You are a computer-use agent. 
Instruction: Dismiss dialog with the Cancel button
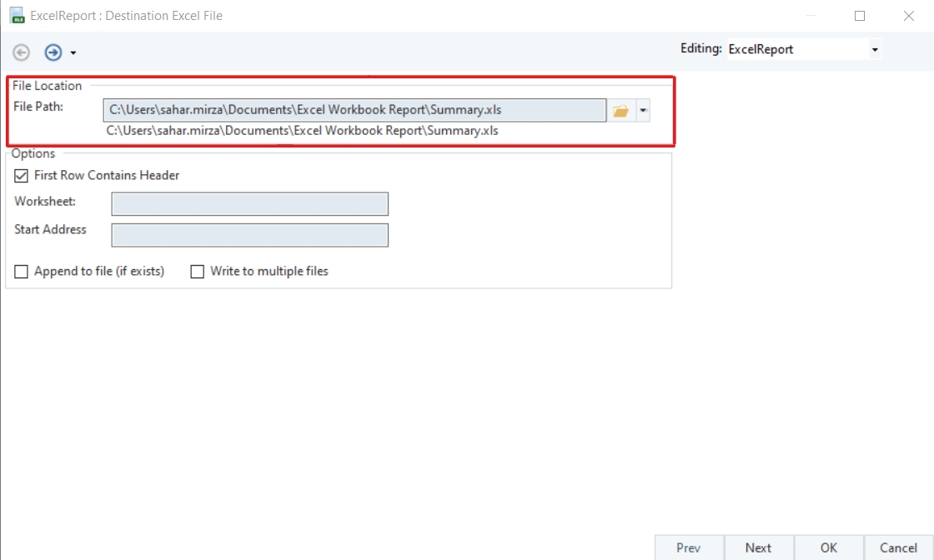click(898, 547)
